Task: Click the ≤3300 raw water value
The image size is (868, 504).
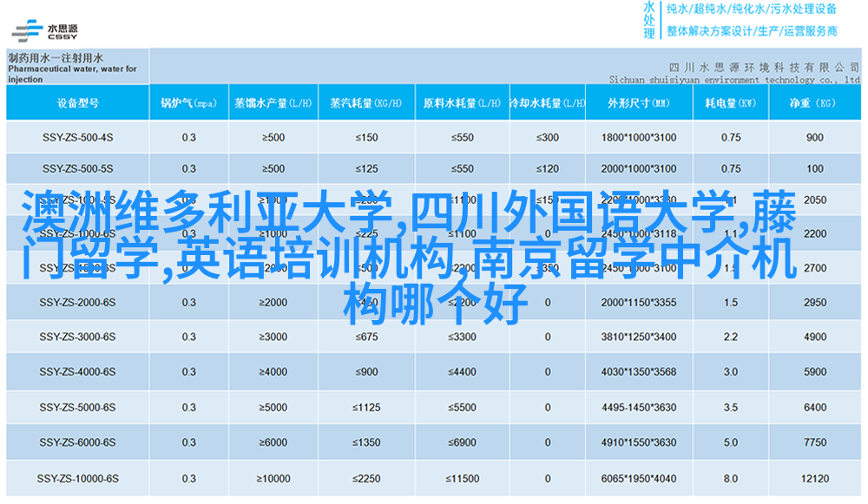Action: tap(463, 337)
